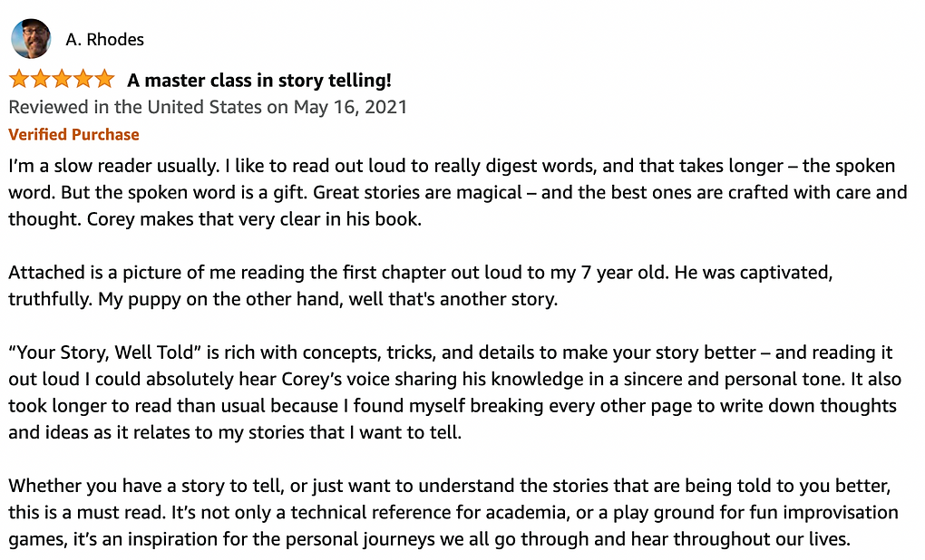Viewport: 925px width, 560px height.
Task: Click the fourth orange rating star
Action: (x=83, y=79)
